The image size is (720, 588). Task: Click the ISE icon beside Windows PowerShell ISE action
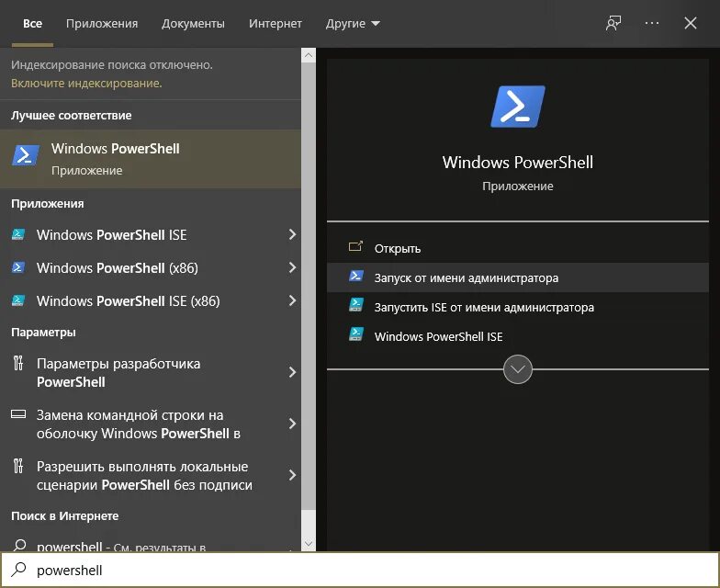tap(356, 334)
